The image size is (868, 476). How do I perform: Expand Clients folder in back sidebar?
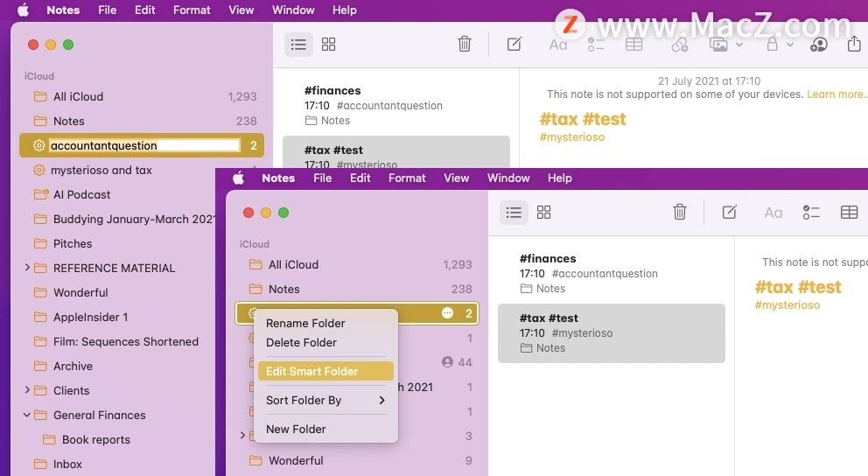click(x=27, y=390)
